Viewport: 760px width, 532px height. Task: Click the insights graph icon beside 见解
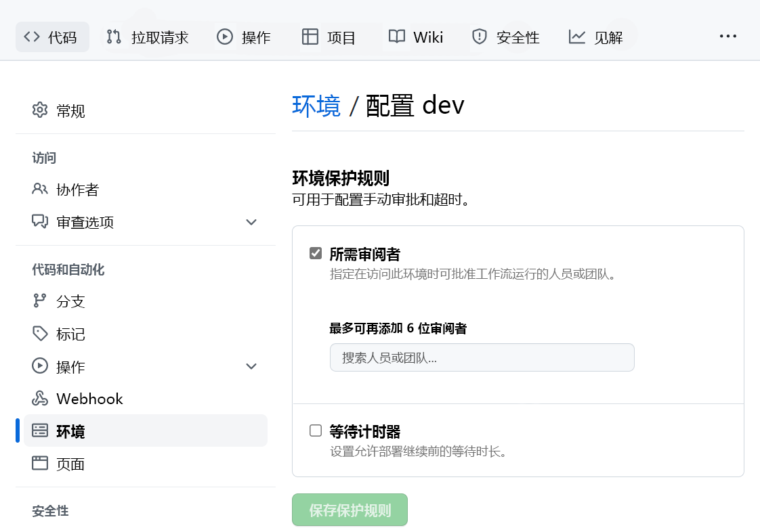pos(577,37)
